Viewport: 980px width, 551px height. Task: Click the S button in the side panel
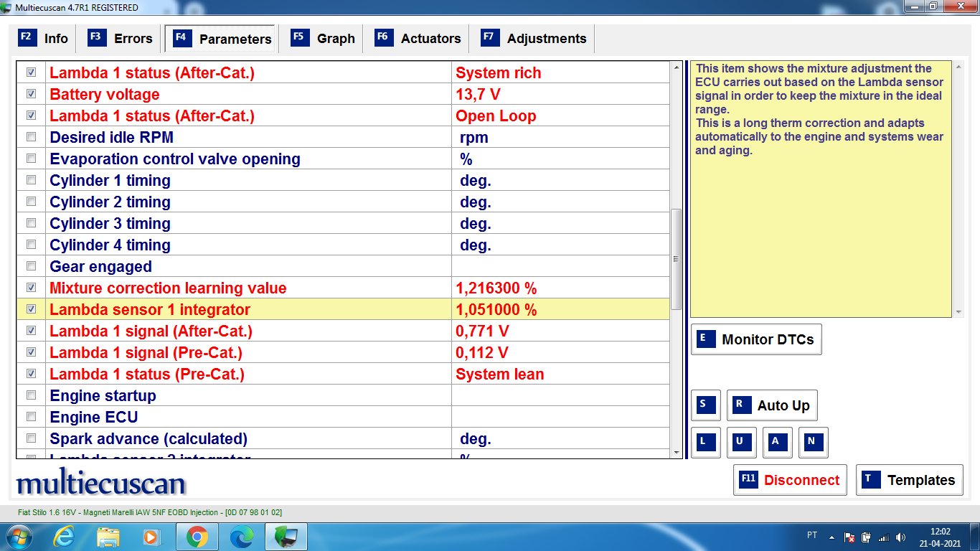pyautogui.click(x=705, y=405)
